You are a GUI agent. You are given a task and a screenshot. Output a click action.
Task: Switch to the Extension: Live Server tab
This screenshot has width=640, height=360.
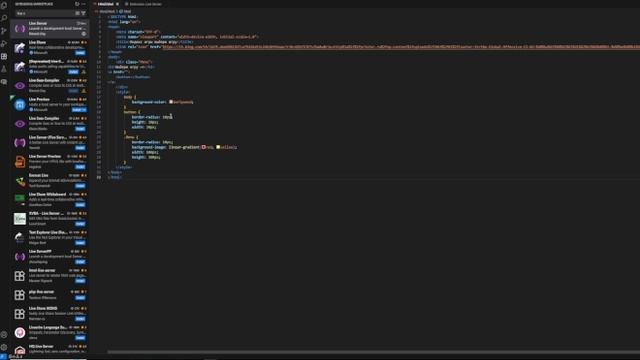pyautogui.click(x=143, y=4)
